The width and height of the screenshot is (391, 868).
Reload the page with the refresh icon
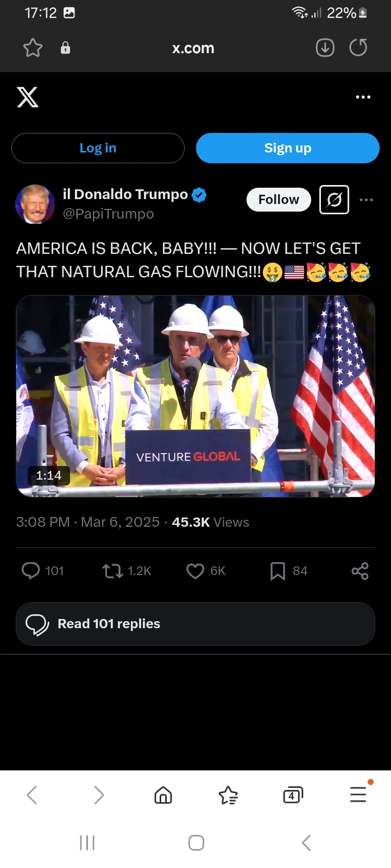click(358, 48)
